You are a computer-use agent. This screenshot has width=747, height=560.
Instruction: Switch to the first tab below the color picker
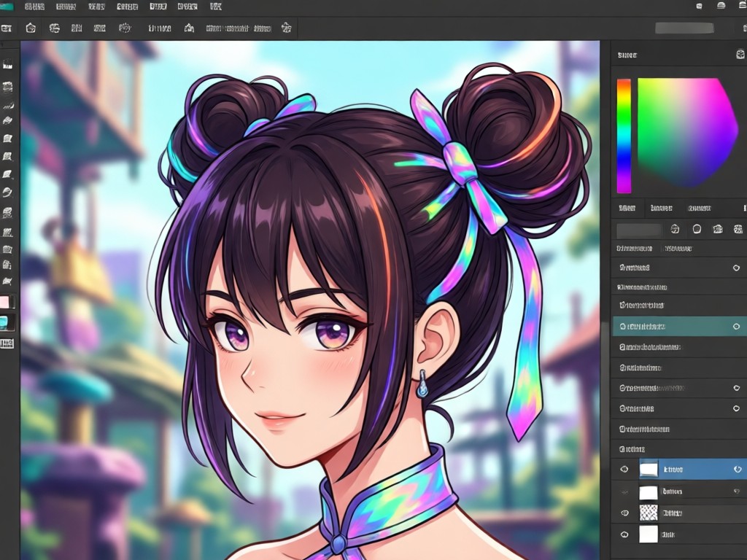coord(627,208)
